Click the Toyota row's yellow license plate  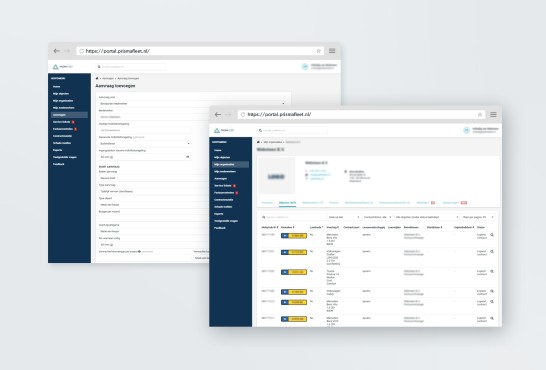point(294,272)
